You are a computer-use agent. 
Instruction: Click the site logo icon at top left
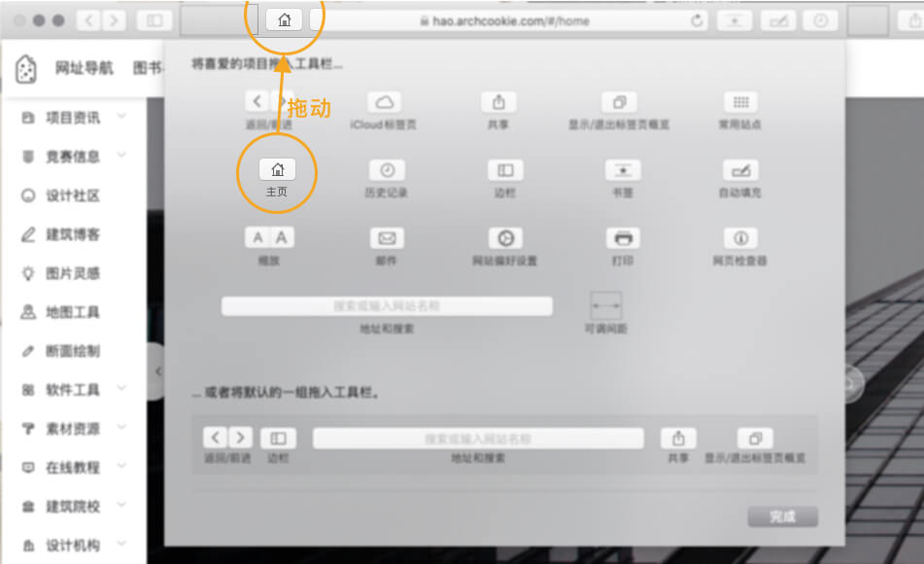click(26, 69)
